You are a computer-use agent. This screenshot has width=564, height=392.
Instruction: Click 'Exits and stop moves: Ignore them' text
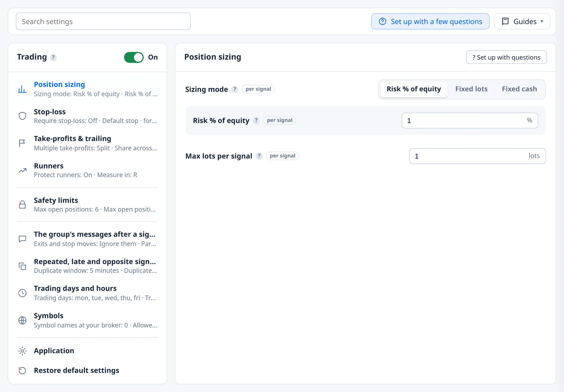coord(85,244)
